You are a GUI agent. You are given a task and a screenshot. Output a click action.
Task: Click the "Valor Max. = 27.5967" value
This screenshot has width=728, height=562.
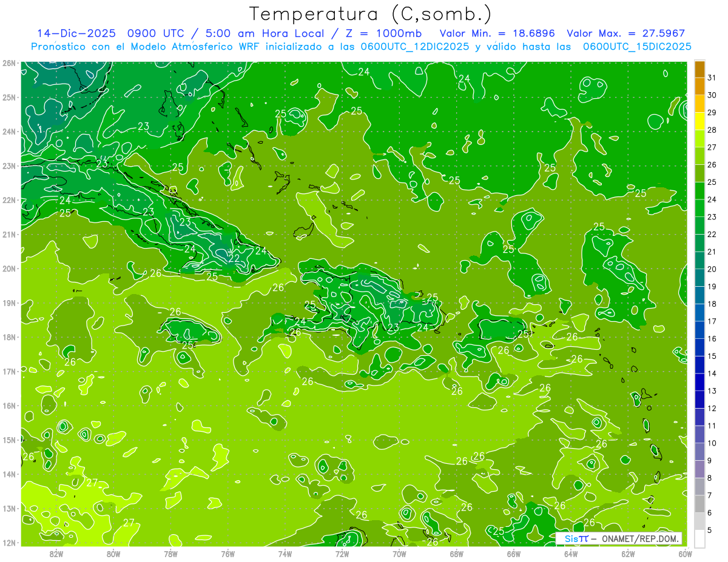click(x=626, y=33)
